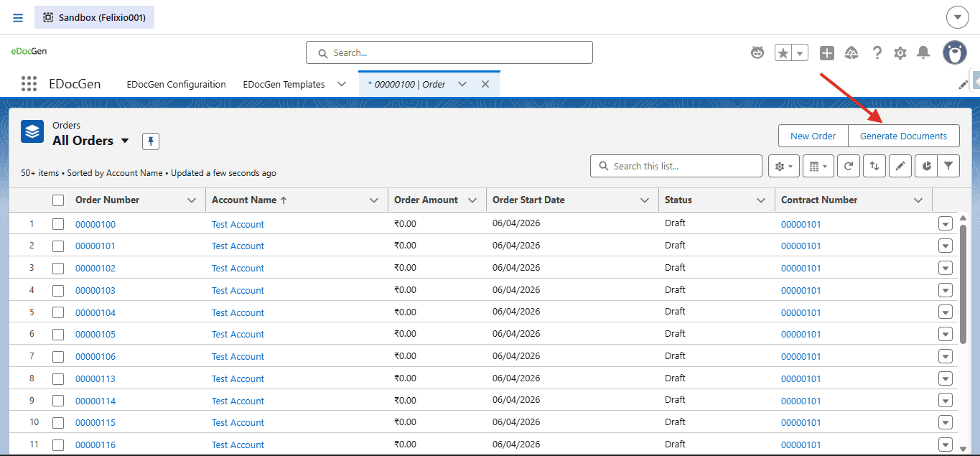Viewport: 980px width, 456px height.
Task: Open row actions for order 00000104
Action: click(946, 312)
